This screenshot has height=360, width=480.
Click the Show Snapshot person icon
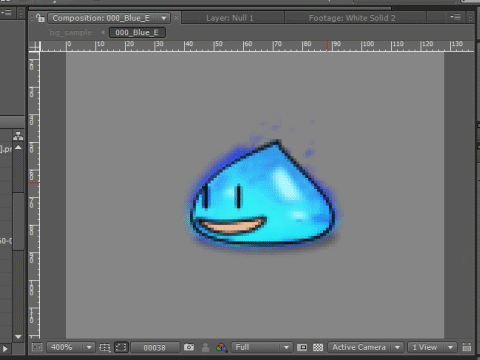(x=206, y=348)
